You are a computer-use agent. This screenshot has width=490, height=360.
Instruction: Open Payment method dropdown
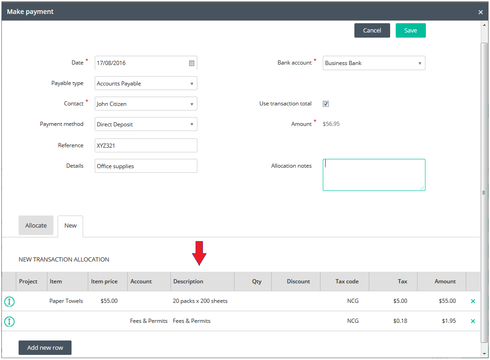[x=146, y=124]
